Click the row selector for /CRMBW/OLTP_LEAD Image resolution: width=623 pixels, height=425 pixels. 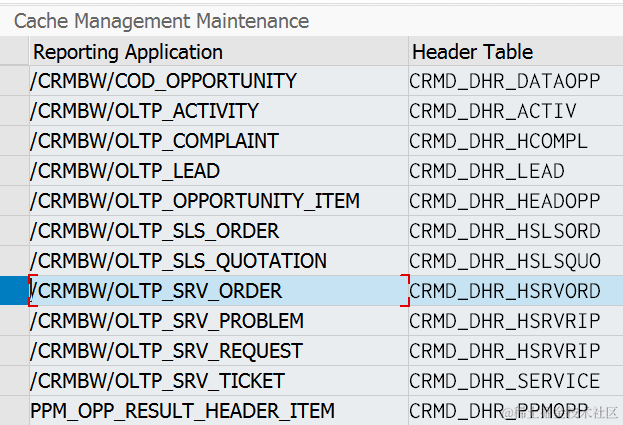(x=14, y=171)
